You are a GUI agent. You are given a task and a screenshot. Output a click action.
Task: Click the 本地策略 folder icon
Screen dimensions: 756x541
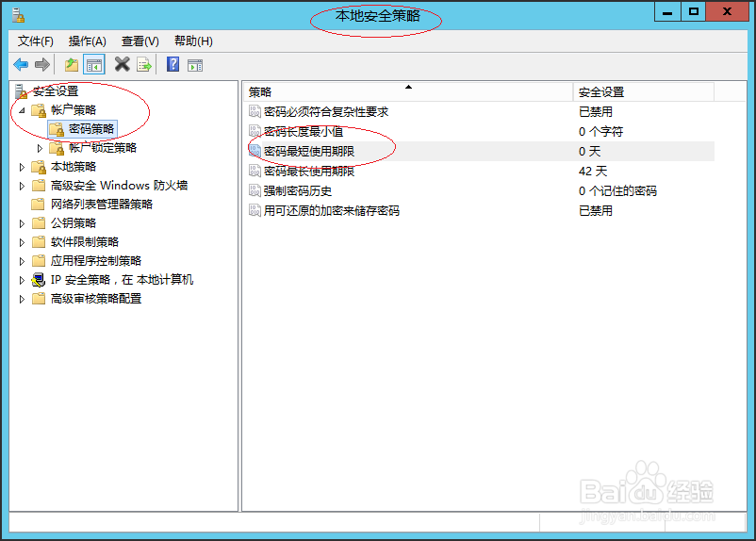pos(39,167)
